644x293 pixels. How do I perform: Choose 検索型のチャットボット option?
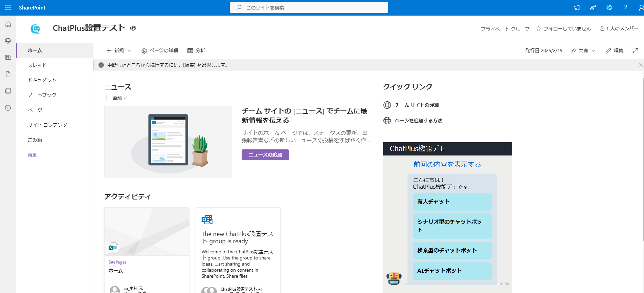[x=452, y=250]
